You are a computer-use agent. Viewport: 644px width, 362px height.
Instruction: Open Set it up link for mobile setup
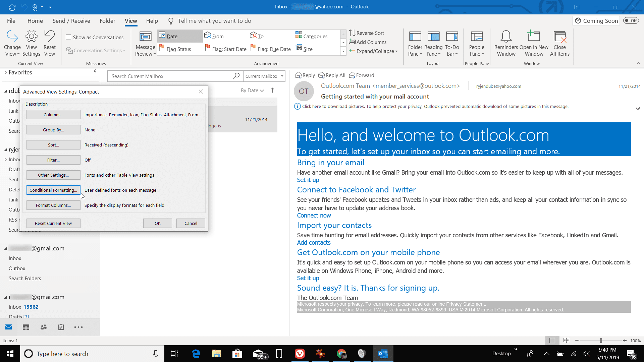pyautogui.click(x=308, y=278)
